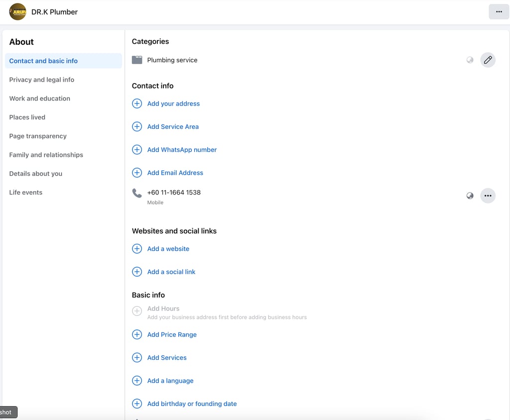
Task: Click the DR.K Plumber profile picture
Action: click(18, 12)
